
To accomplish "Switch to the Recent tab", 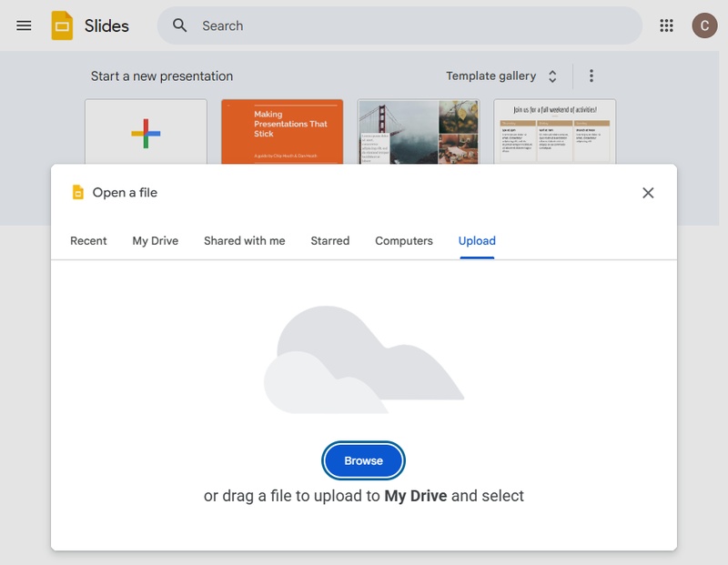I will 86,241.
